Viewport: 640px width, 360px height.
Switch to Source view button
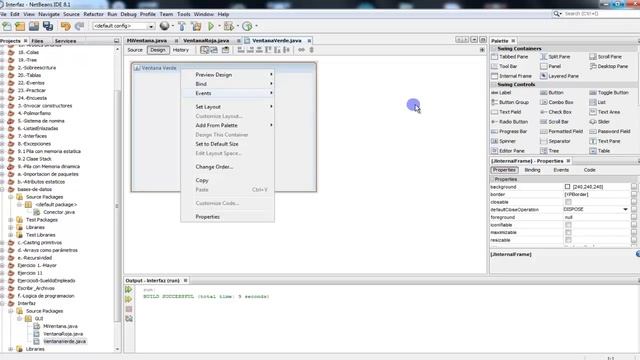coord(135,50)
